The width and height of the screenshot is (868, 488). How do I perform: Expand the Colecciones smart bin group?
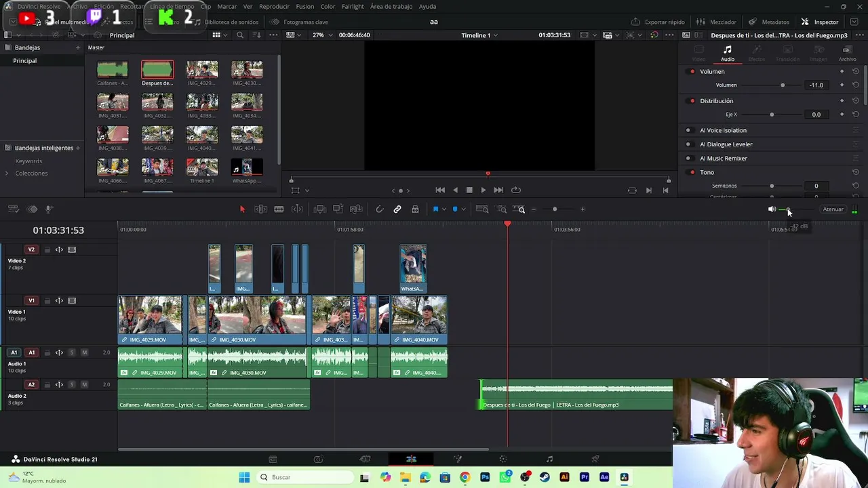pos(7,174)
